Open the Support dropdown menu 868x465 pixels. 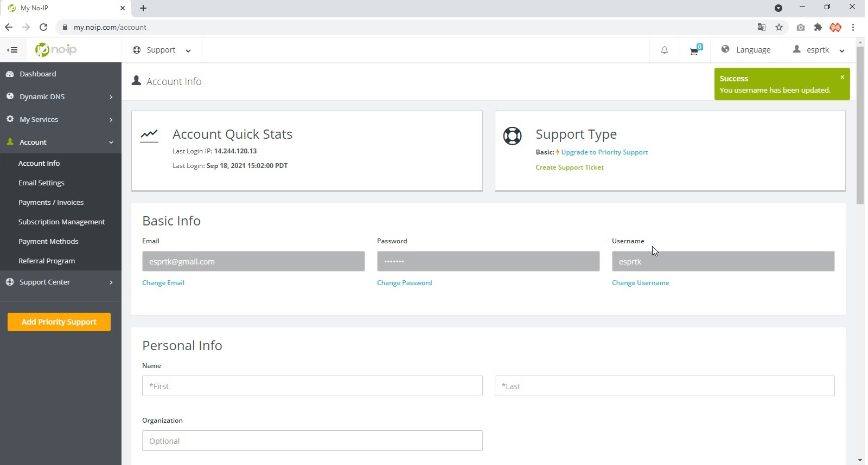[x=162, y=50]
